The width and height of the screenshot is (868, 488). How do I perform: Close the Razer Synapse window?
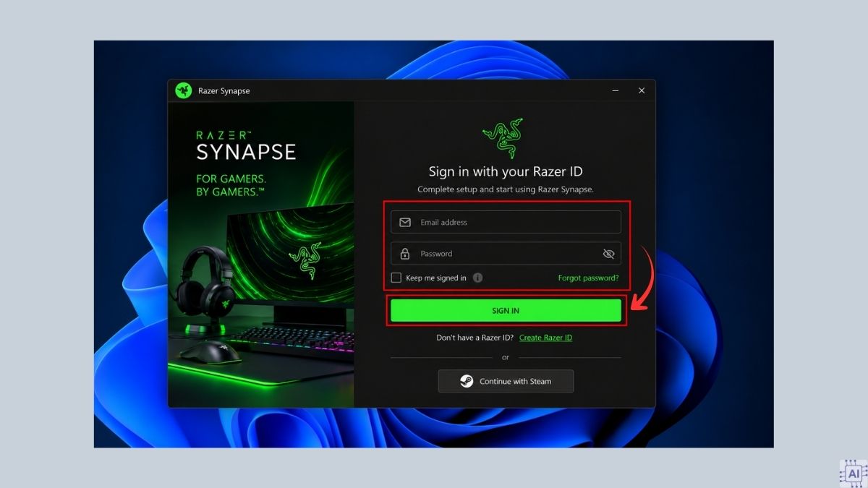pyautogui.click(x=642, y=90)
